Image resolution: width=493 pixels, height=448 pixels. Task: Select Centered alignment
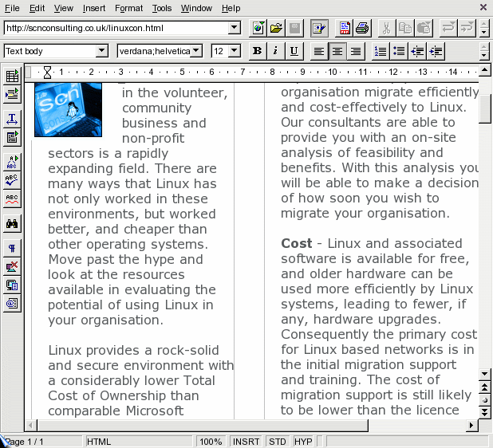pos(337,51)
